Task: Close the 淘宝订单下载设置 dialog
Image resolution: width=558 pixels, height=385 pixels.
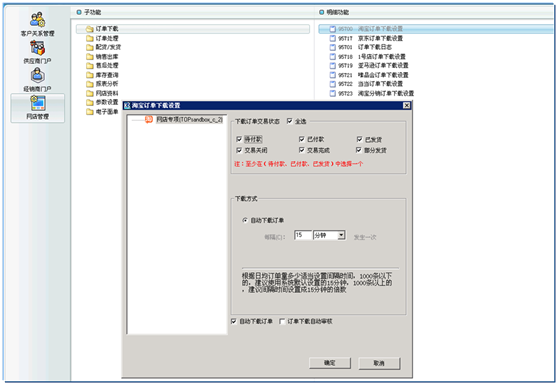Action: (x=406, y=105)
